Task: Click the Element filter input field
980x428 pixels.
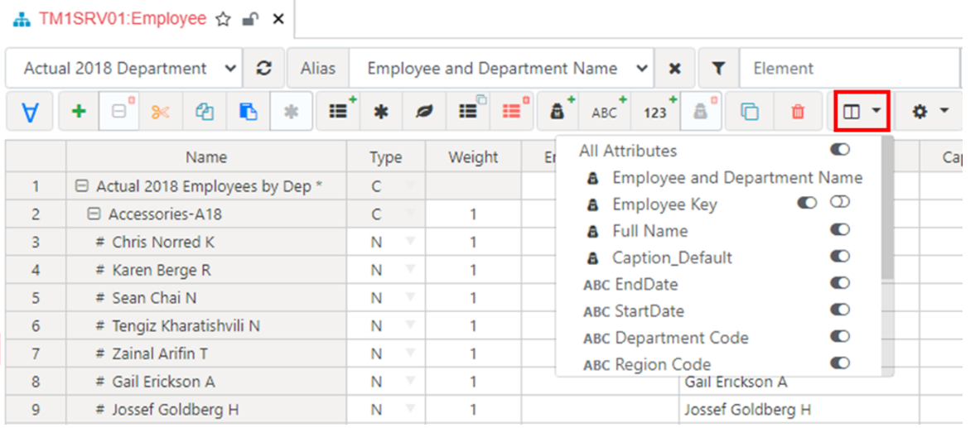Action: click(850, 68)
